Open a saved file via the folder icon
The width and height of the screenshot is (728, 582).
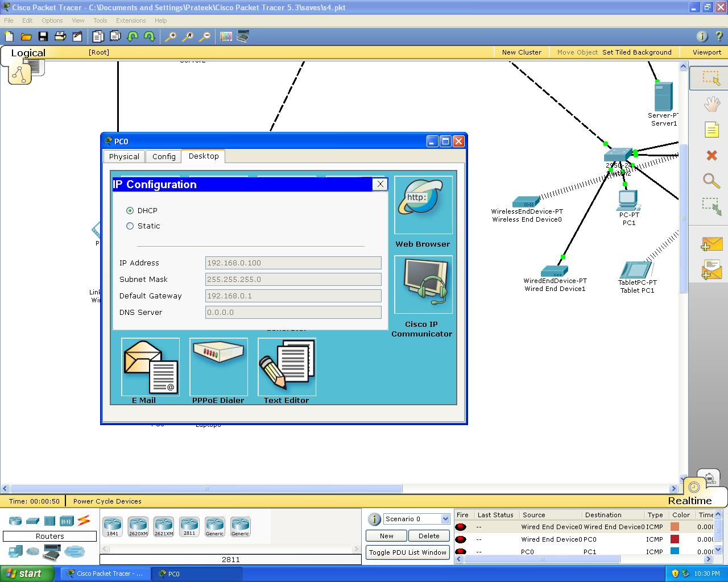point(26,36)
